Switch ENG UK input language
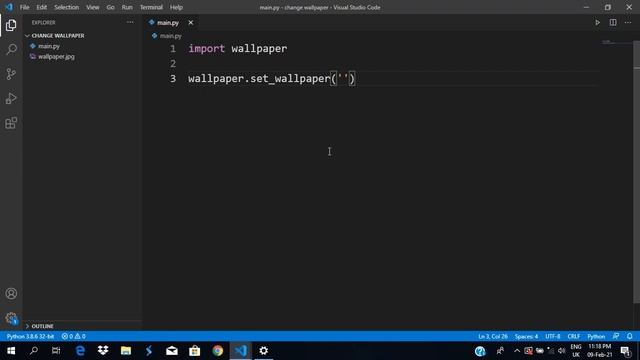This screenshot has height=360, width=640. point(576,351)
